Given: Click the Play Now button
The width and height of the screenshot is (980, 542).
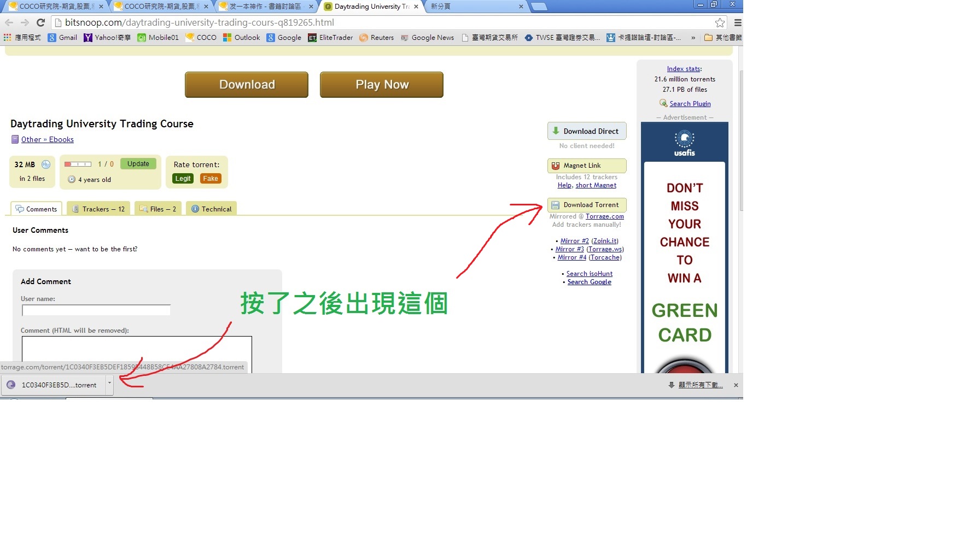Looking at the screenshot, I should (382, 85).
